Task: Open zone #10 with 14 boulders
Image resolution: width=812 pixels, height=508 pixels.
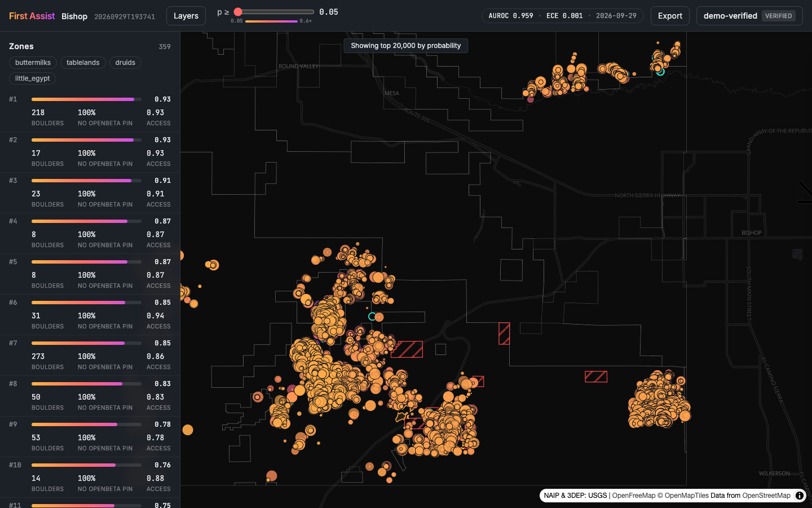Action: point(90,478)
